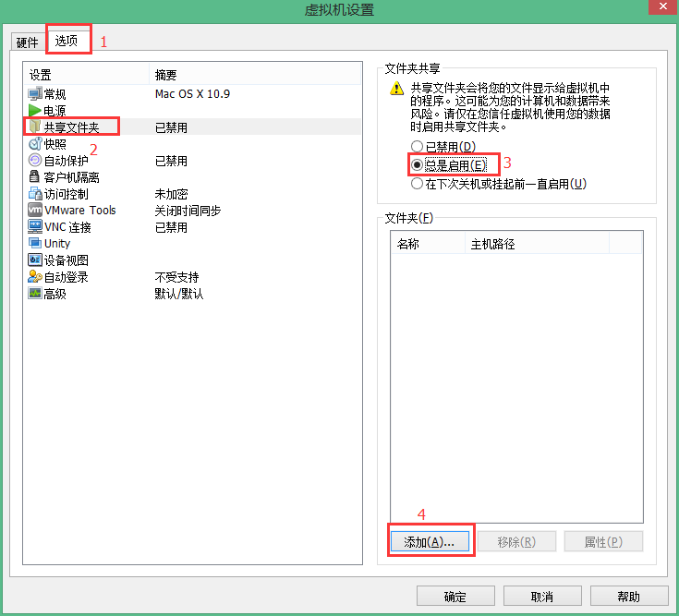This screenshot has width=679, height=616.
Task: Click the 自动保护 AutoProtect icon
Action: point(35,160)
